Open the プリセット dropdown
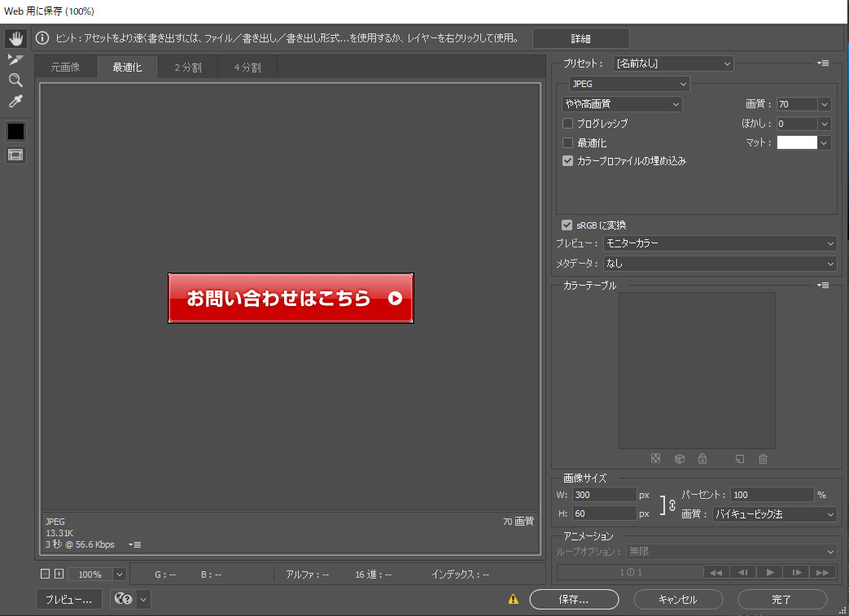 [x=673, y=63]
